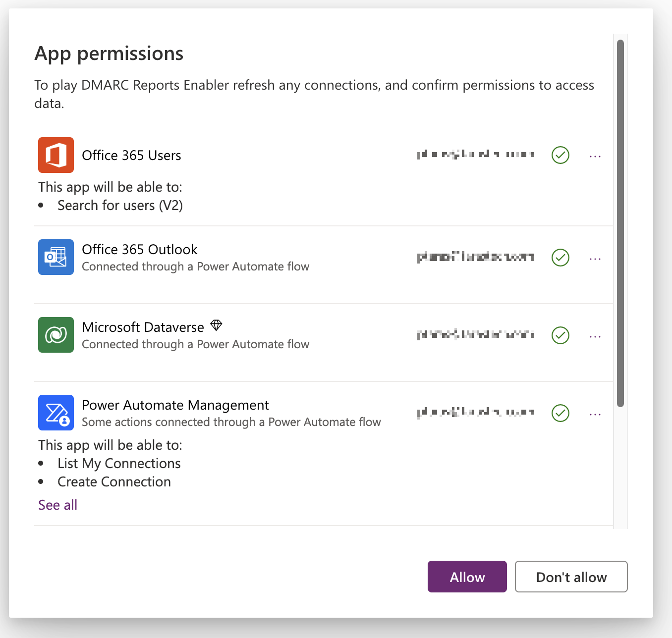
Task: Click the Microsoft Dataverse app icon
Action: tap(56, 335)
